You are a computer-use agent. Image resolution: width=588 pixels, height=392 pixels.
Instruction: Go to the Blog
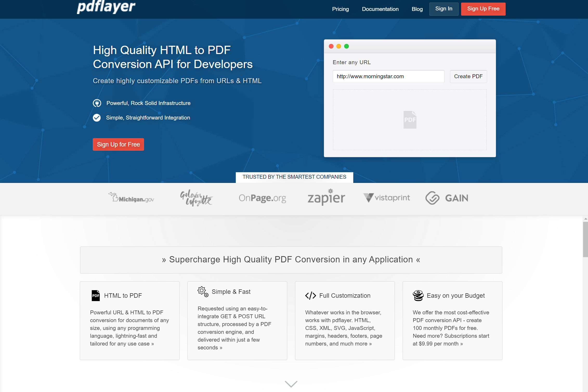(417, 9)
